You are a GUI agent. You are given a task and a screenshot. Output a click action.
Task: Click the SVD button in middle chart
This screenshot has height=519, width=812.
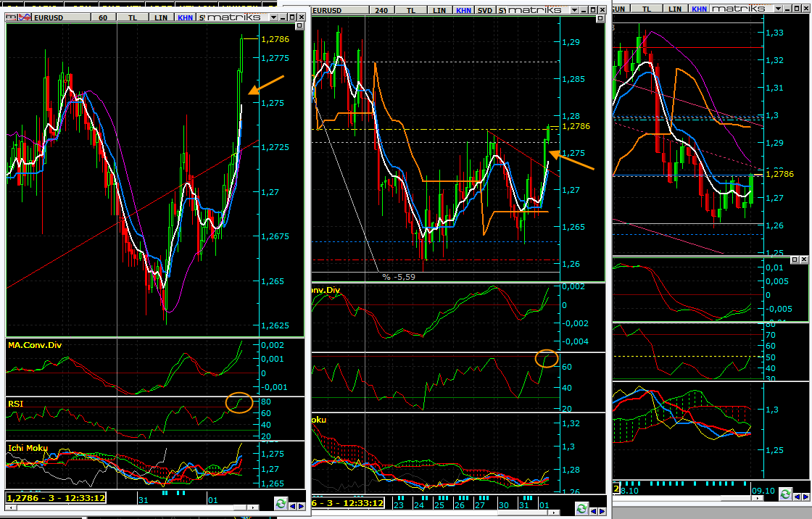point(484,9)
